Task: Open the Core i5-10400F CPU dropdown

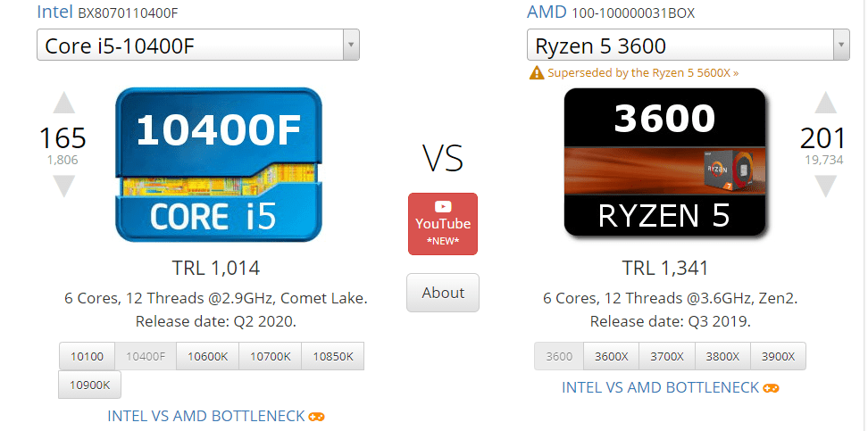Action: 198,45
